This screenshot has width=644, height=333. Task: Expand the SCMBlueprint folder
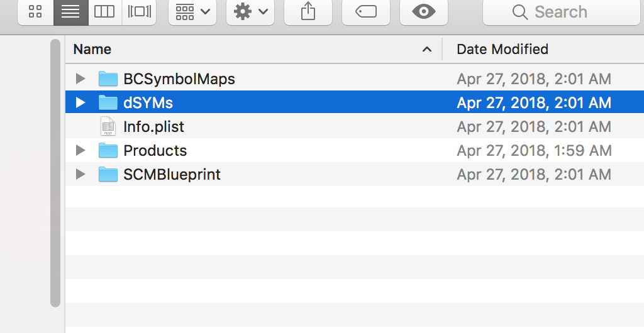point(80,175)
